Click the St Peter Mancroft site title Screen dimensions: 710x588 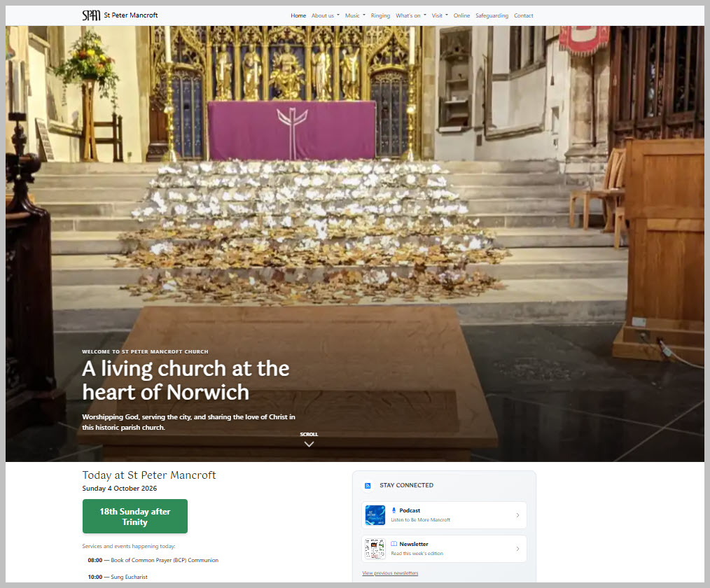(x=131, y=15)
